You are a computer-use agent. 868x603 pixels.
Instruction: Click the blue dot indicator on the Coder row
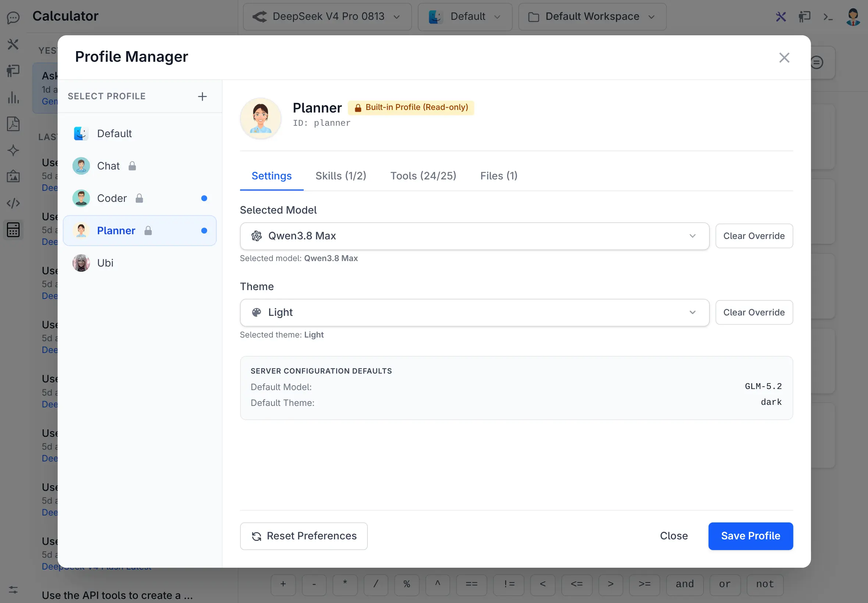point(204,198)
